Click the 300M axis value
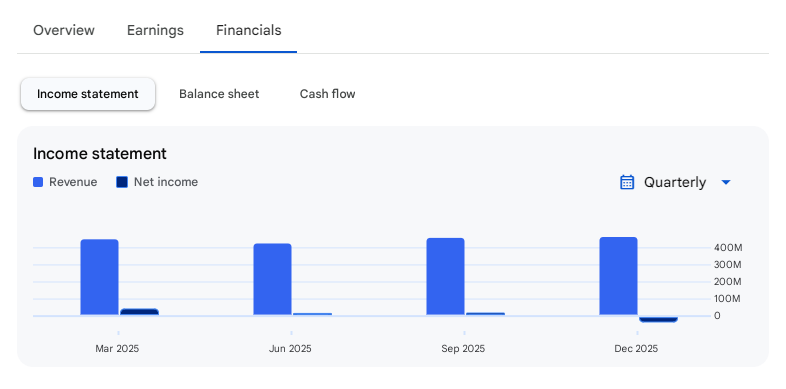This screenshot has width=786, height=389. pyautogui.click(x=728, y=265)
